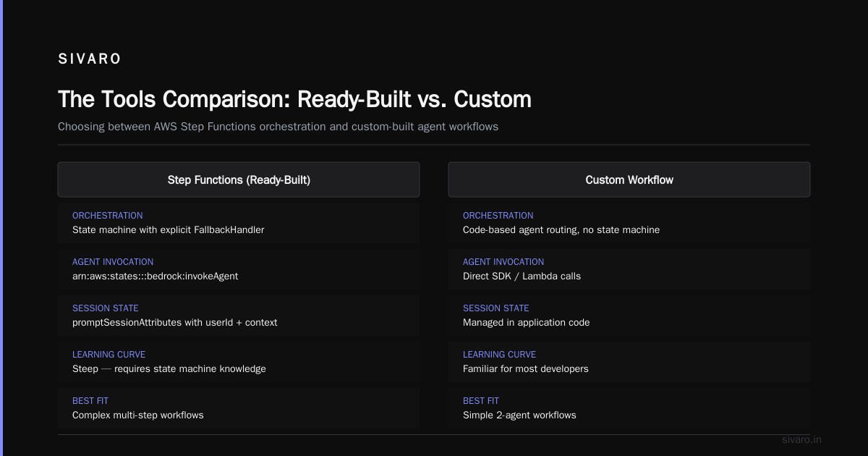Viewport: 868px width, 456px height.
Task: Click 'Code-based agent routing, no state machine'
Action: click(561, 230)
